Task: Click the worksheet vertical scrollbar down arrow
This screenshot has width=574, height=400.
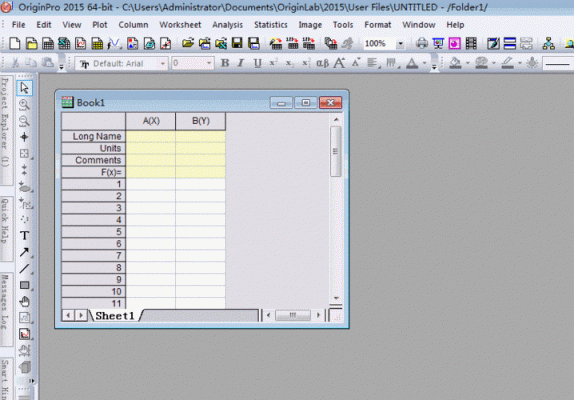Action: (336, 298)
